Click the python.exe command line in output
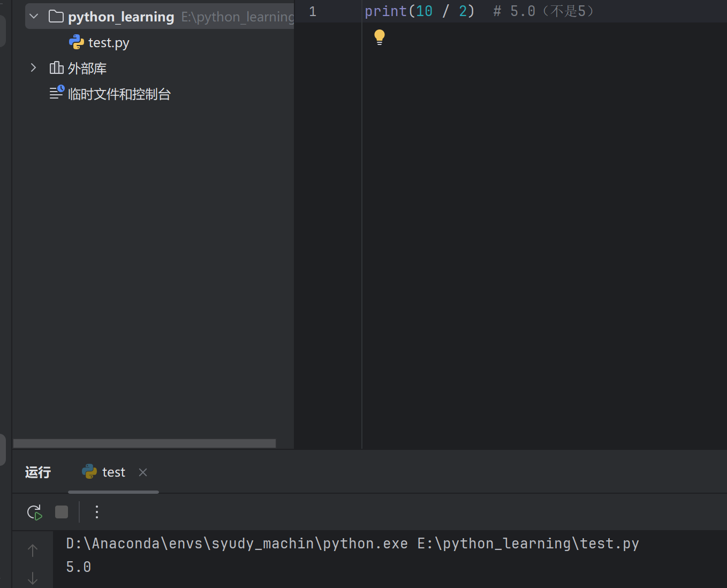The width and height of the screenshot is (727, 588). [x=353, y=544]
